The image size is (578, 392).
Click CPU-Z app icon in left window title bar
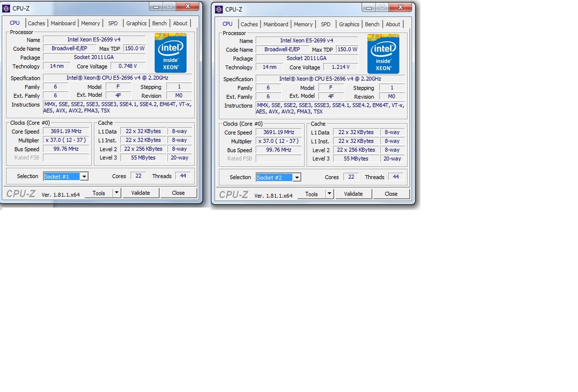click(6, 8)
